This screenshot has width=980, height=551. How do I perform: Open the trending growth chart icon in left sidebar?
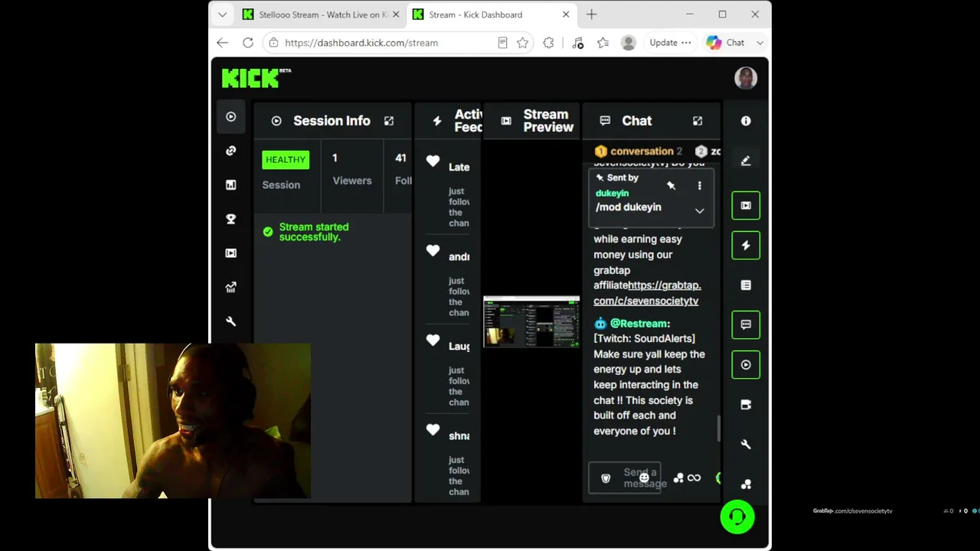coord(230,287)
